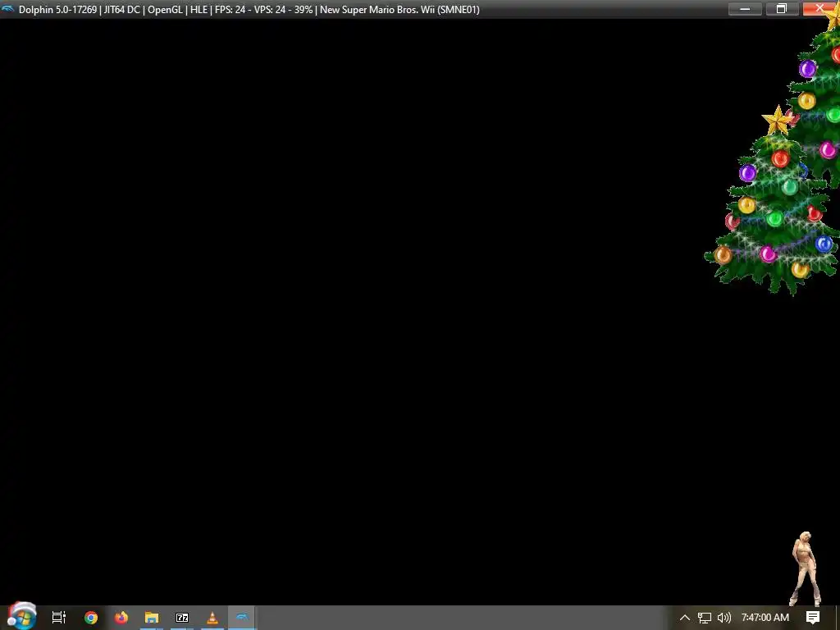Open 7-Zip from the taskbar
This screenshot has height=630, width=840.
point(182,618)
